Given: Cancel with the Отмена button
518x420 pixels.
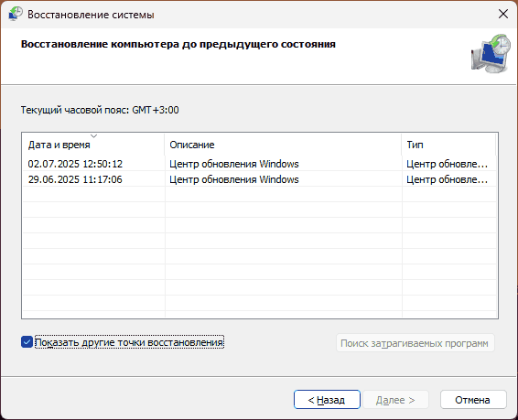Looking at the screenshot, I should point(473,400).
